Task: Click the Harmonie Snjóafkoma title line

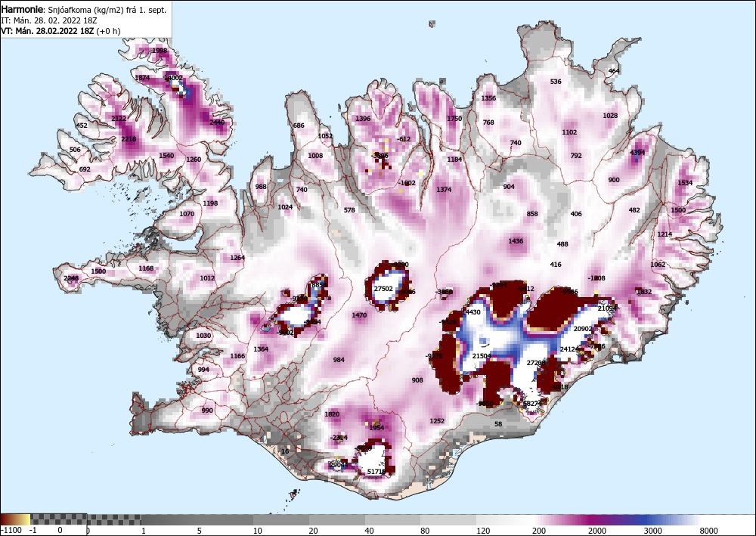Action: tap(84, 10)
